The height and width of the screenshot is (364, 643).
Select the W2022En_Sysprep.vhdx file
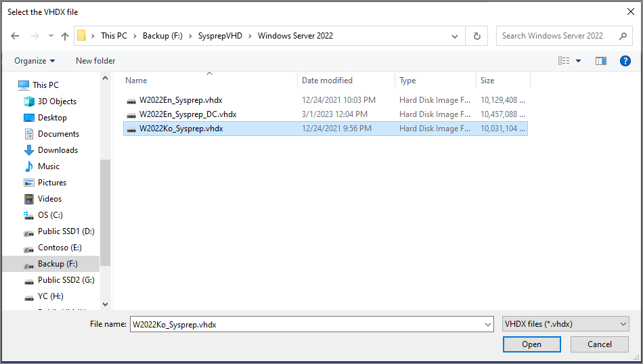(x=181, y=100)
